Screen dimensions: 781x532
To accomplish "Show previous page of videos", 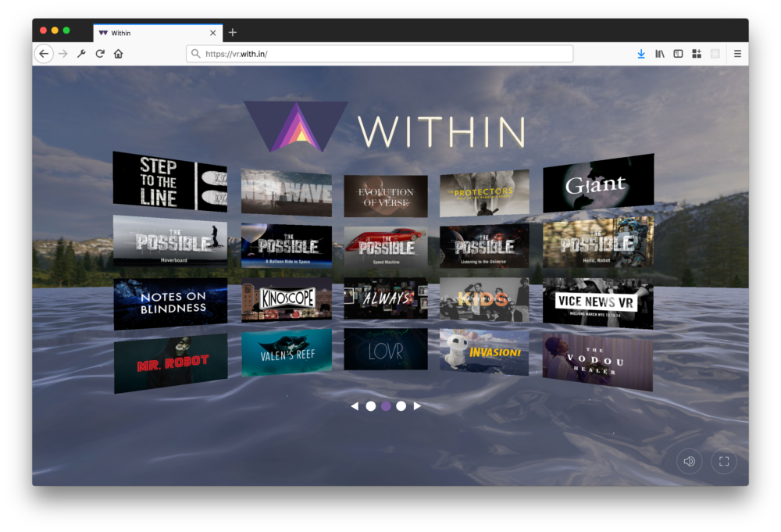I will pyautogui.click(x=355, y=406).
